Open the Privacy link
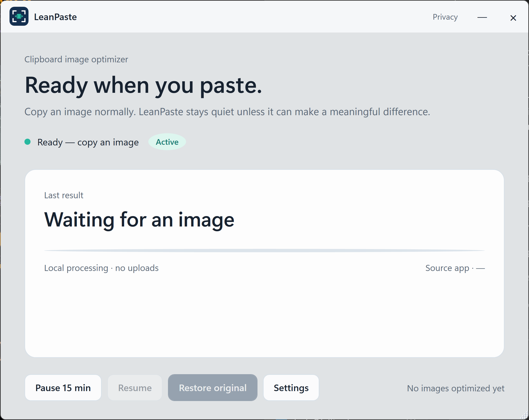 pos(445,17)
